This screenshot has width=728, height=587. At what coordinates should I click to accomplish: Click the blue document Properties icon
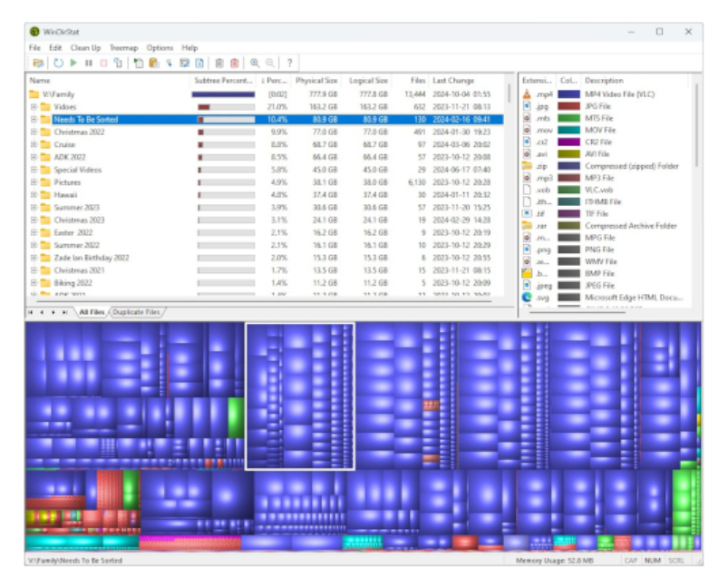[199, 63]
